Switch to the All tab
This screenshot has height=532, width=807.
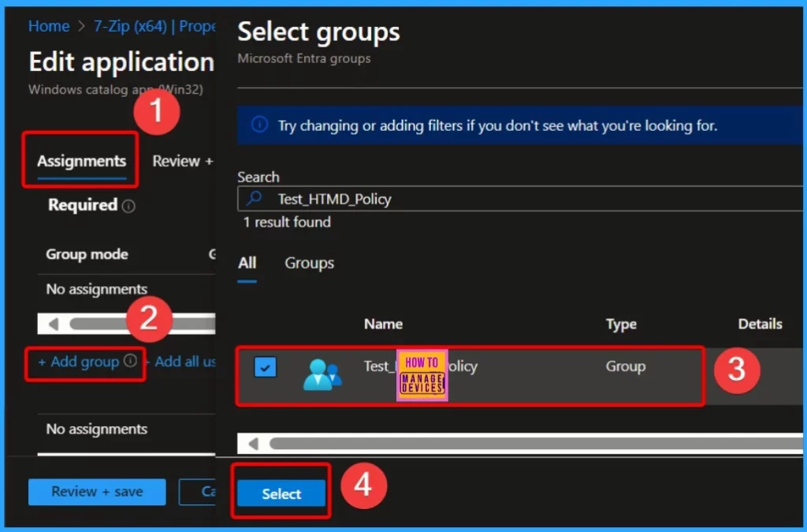pos(247,263)
